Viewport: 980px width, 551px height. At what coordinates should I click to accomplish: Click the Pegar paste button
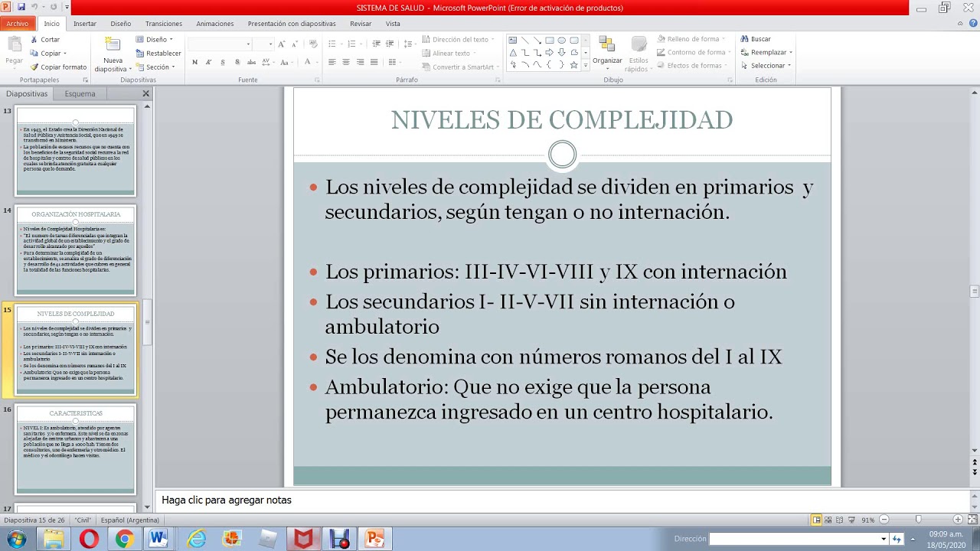[14, 51]
